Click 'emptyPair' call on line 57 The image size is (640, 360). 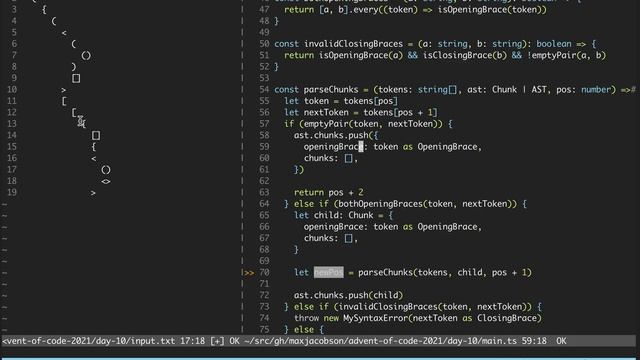[326, 124]
